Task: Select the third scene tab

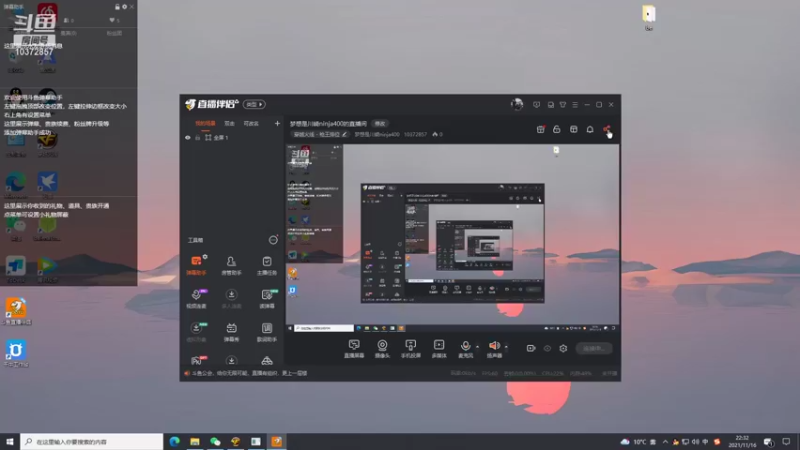Action: pos(251,123)
